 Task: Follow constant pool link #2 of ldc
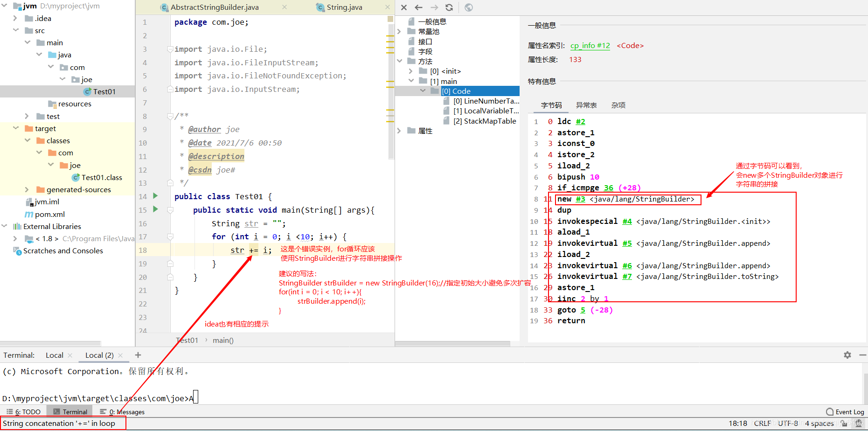coord(581,121)
